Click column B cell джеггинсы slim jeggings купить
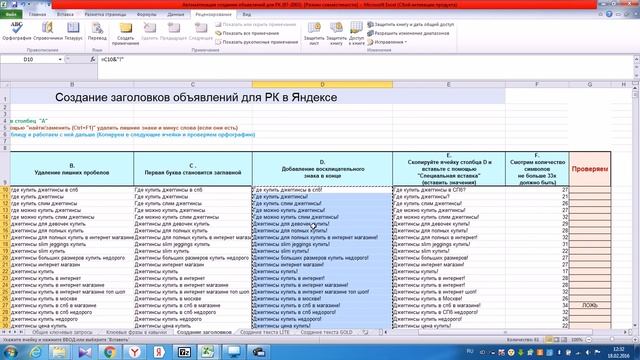 coord(72,244)
